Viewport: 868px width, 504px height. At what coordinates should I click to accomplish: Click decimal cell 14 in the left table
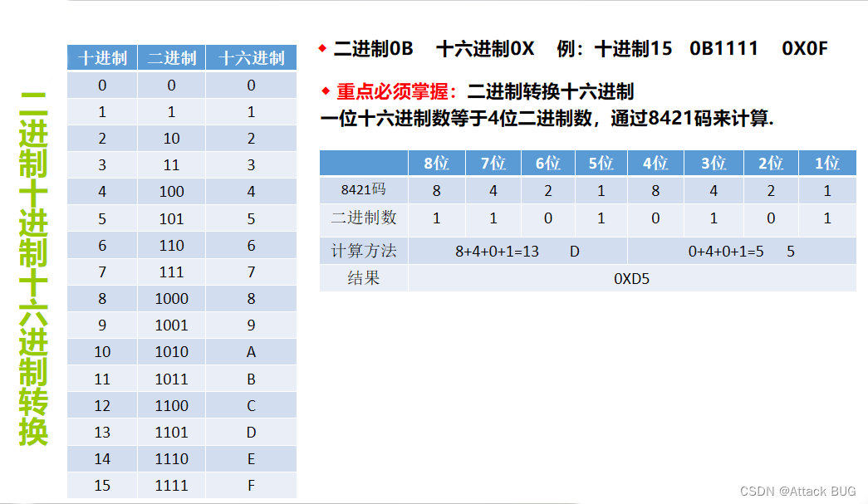pos(102,458)
